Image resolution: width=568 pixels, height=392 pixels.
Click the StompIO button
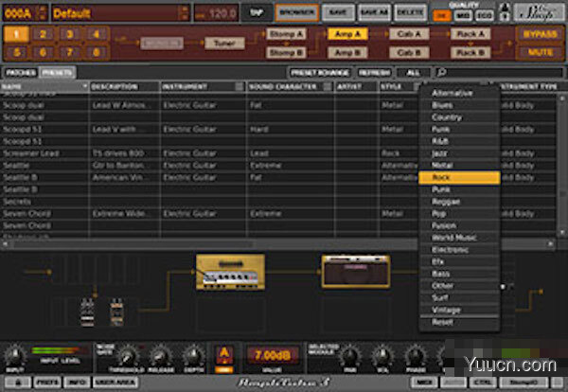(524, 383)
